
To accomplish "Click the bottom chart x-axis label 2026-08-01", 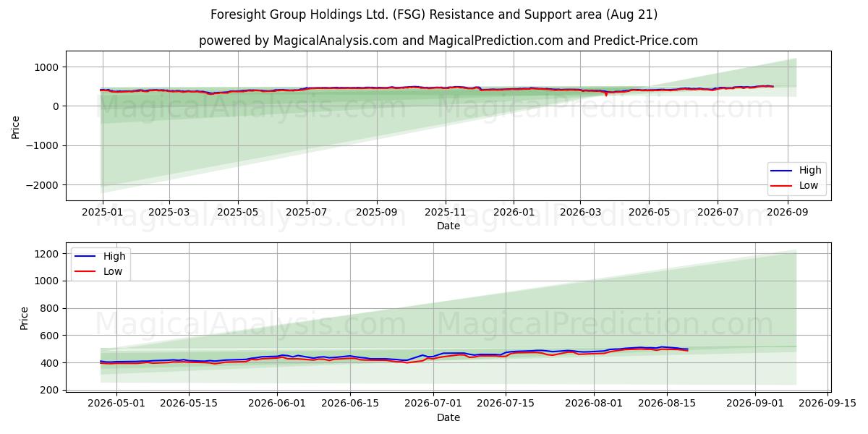I will (595, 404).
